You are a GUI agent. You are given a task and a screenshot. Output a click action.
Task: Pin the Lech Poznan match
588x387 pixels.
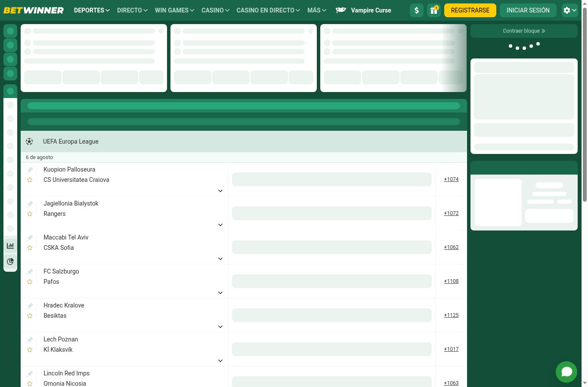coord(30,340)
